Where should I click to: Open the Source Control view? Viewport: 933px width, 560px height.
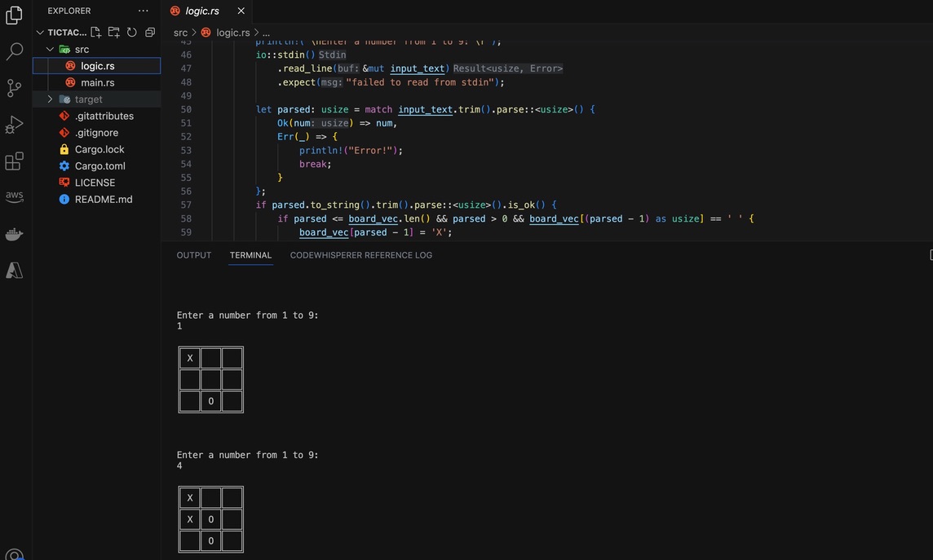pyautogui.click(x=14, y=88)
